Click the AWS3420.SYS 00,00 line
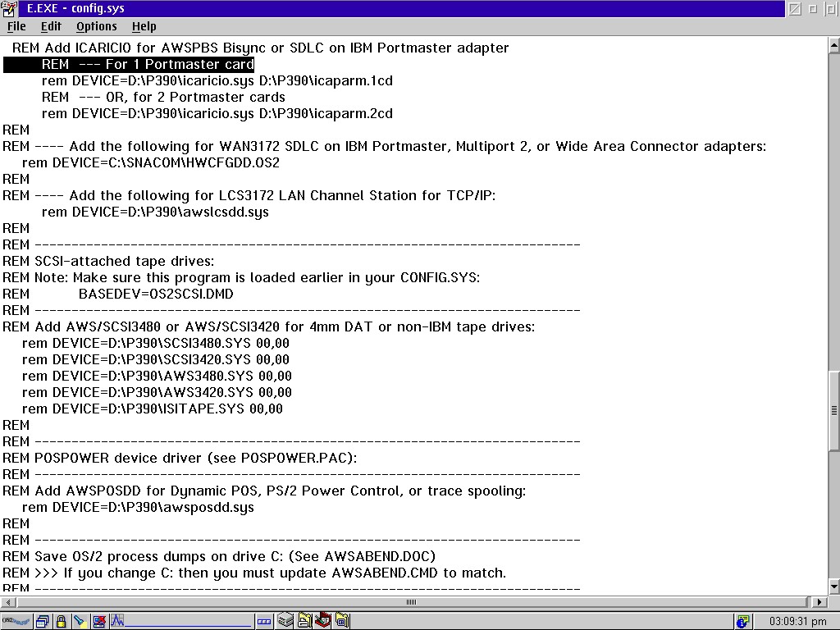 pyautogui.click(x=157, y=393)
